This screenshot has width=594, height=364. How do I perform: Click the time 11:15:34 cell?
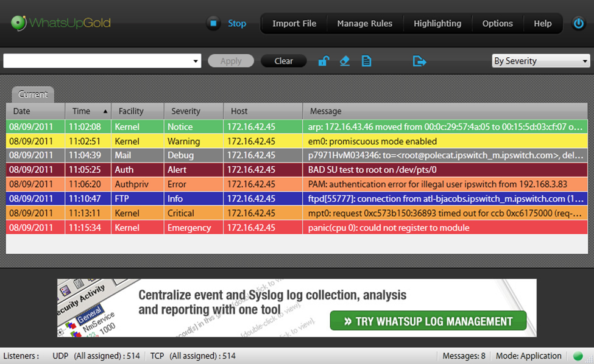tap(88, 228)
